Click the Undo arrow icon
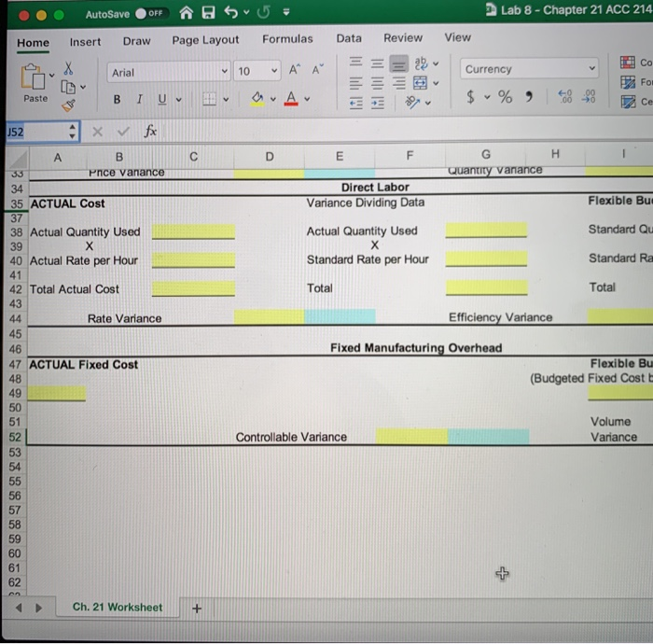 (x=231, y=12)
